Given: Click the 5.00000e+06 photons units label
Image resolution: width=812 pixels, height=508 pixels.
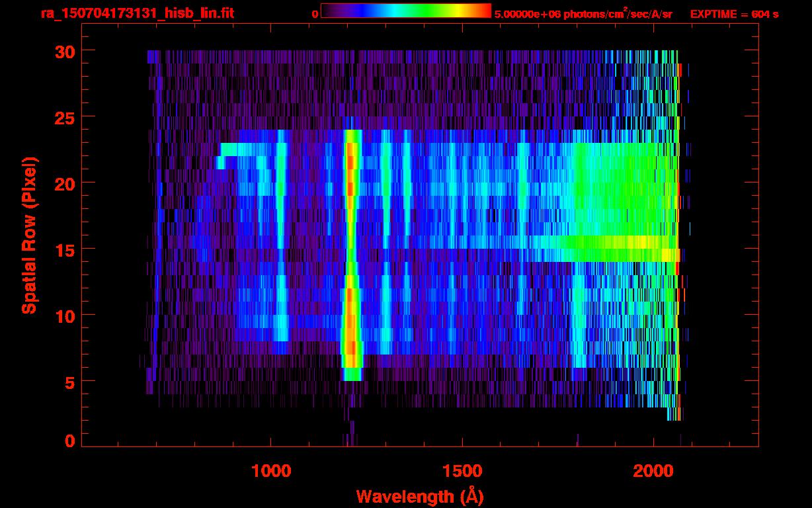Looking at the screenshot, I should point(583,14).
